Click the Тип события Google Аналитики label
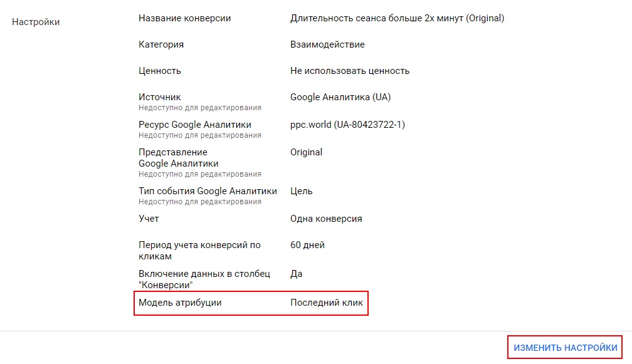Screen dimensions: 632x364 coord(208,191)
